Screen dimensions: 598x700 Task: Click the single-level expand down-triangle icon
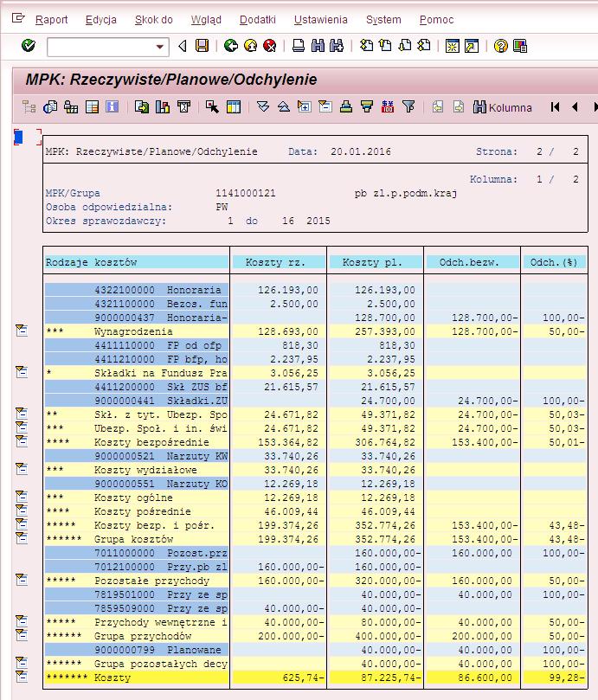click(263, 106)
